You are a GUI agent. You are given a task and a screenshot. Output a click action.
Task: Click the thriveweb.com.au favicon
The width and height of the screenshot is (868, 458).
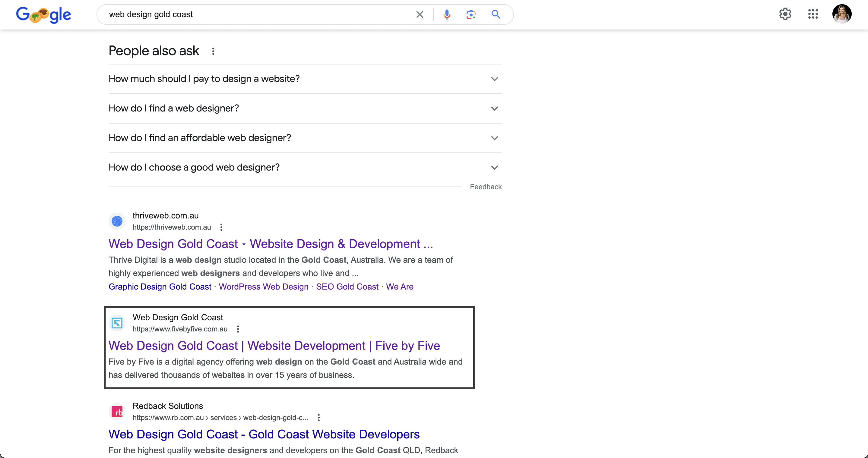click(x=117, y=221)
